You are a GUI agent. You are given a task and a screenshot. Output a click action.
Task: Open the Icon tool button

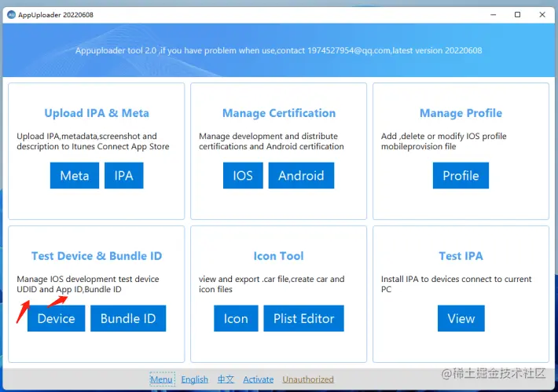pyautogui.click(x=236, y=318)
